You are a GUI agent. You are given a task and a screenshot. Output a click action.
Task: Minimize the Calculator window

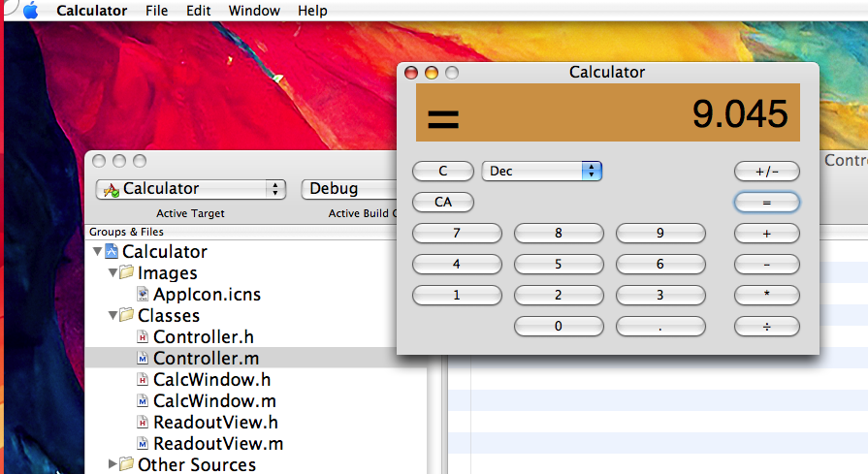pos(432,73)
